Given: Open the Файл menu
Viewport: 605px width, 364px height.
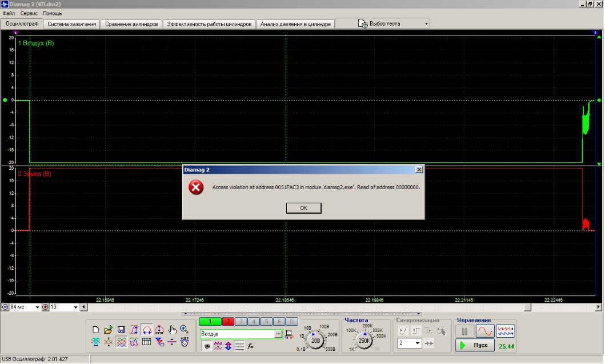Looking at the screenshot, I should pos(9,13).
